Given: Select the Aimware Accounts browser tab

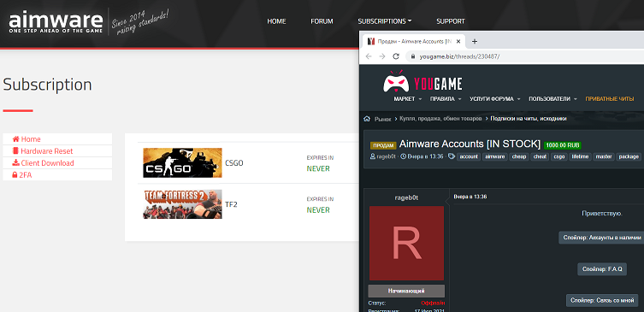Looking at the screenshot, I should (414, 42).
